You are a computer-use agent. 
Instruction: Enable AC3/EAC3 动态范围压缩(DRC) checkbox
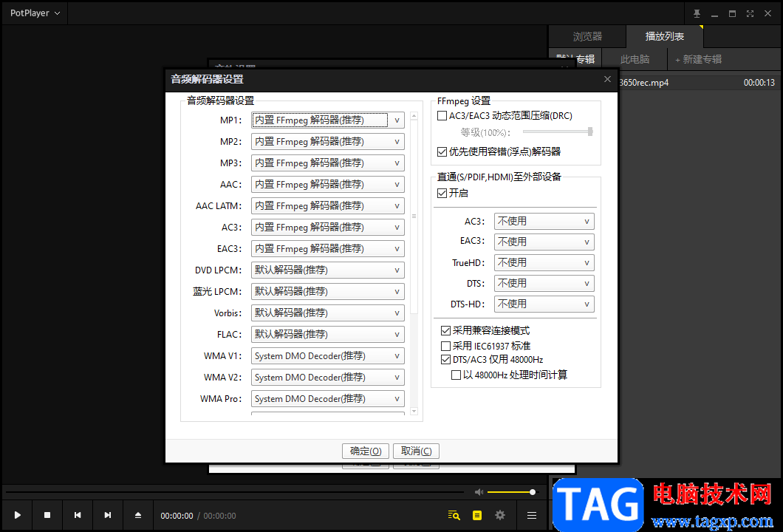(x=442, y=116)
